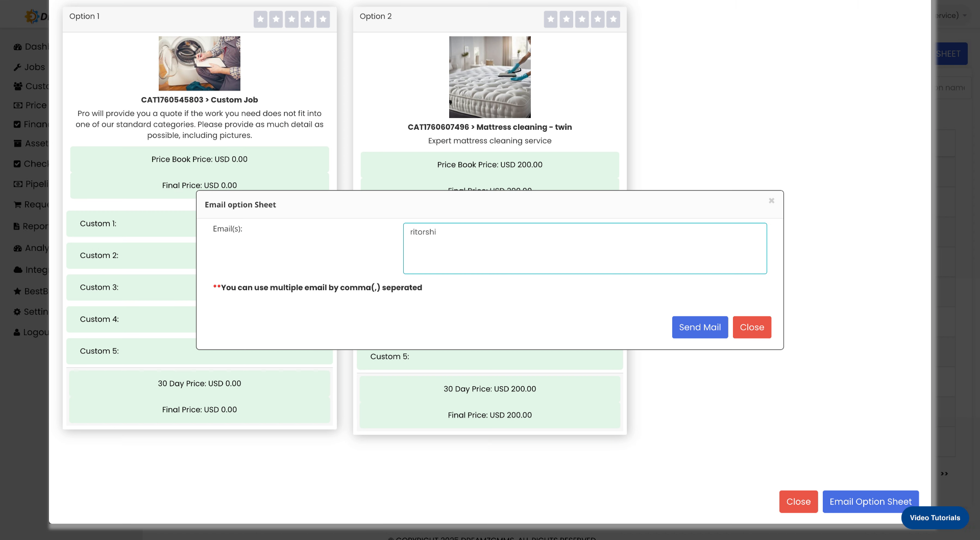The image size is (980, 540).
Task: Click the fourth star in Option 2 rating
Action: [x=598, y=19]
